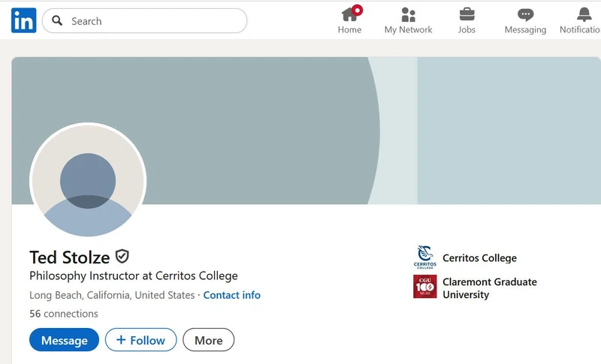Click the LinkedIn logo icon
601x364 pixels.
pos(24,20)
